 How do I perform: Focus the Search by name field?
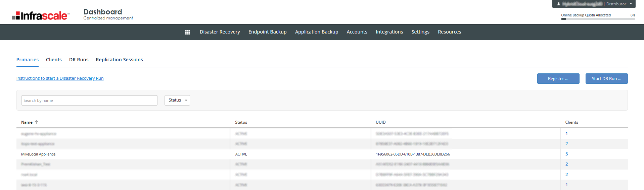point(89,100)
